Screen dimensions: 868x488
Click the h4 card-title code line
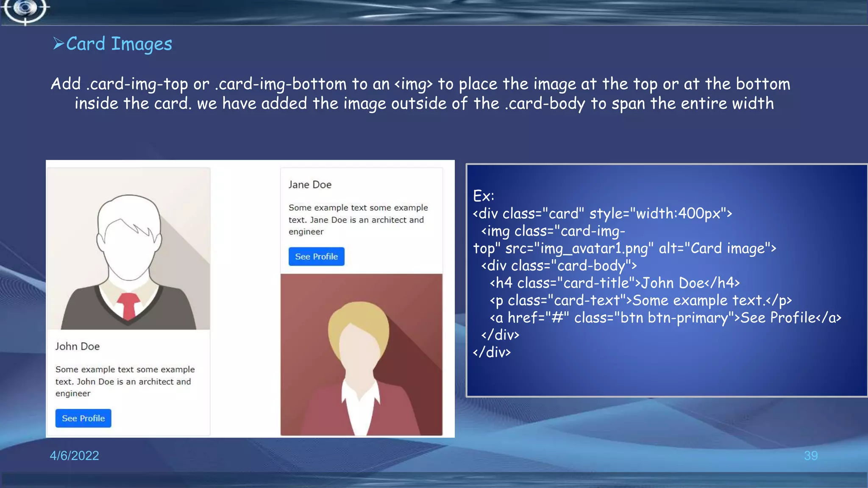615,283
